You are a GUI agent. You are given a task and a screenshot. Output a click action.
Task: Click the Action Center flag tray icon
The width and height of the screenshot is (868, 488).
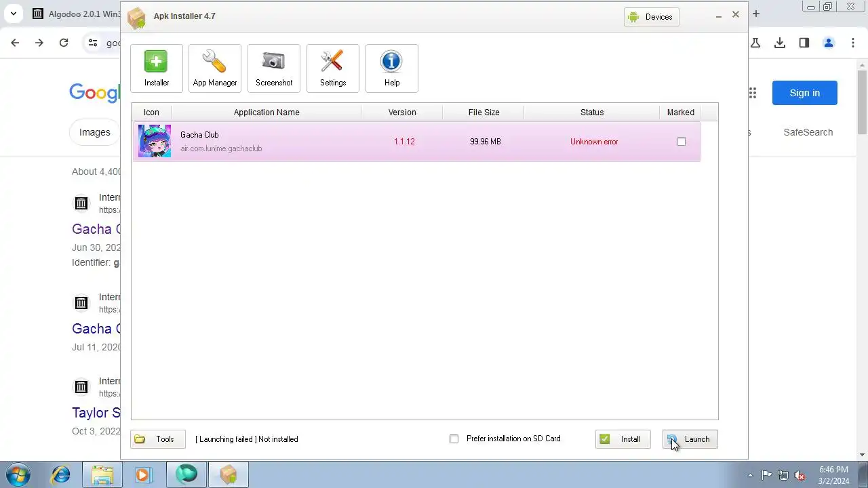[x=766, y=475]
